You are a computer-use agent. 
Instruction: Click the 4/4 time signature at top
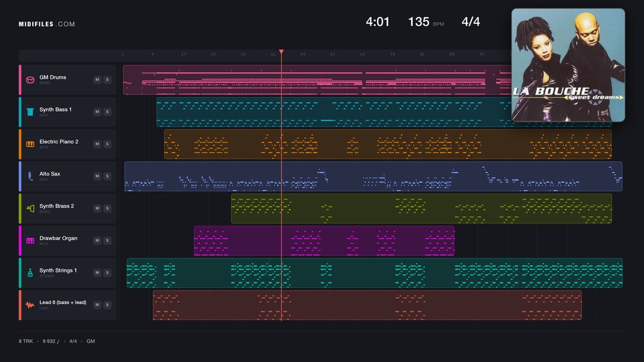click(x=471, y=22)
